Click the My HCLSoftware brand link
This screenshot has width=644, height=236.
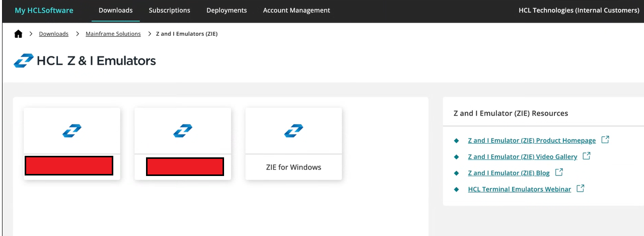coord(44,10)
